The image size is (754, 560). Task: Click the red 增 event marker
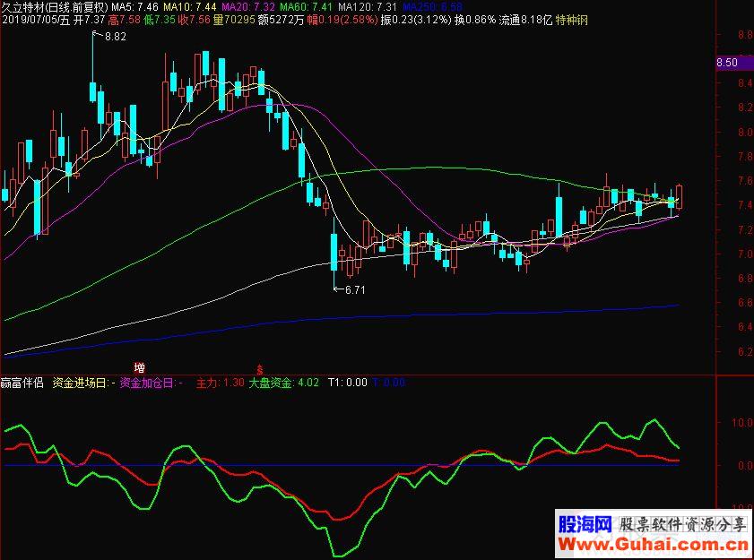pos(140,368)
